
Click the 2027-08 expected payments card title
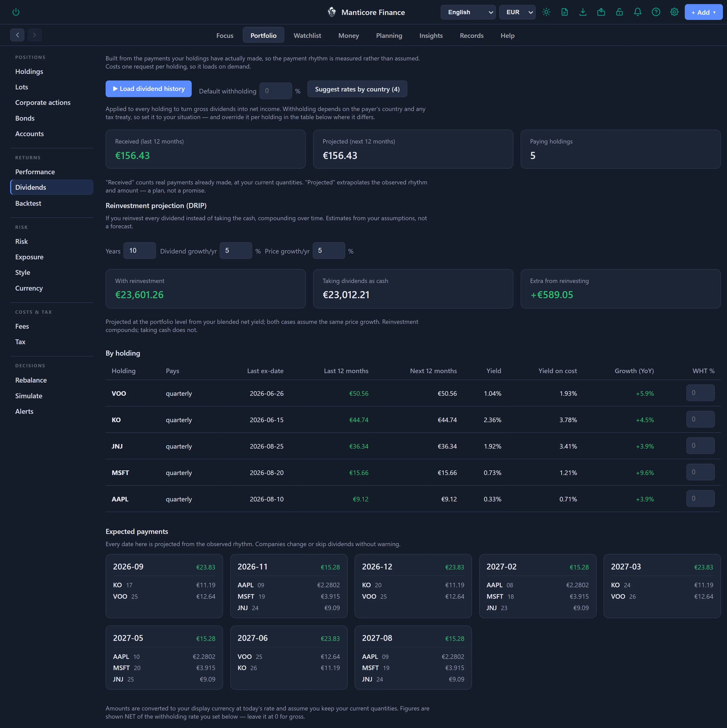[377, 638]
